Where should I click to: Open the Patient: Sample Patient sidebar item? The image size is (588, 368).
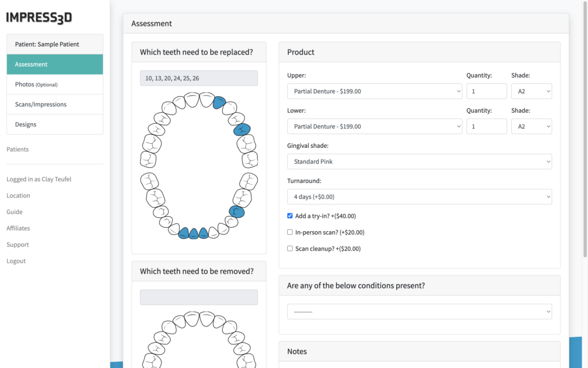(55, 44)
